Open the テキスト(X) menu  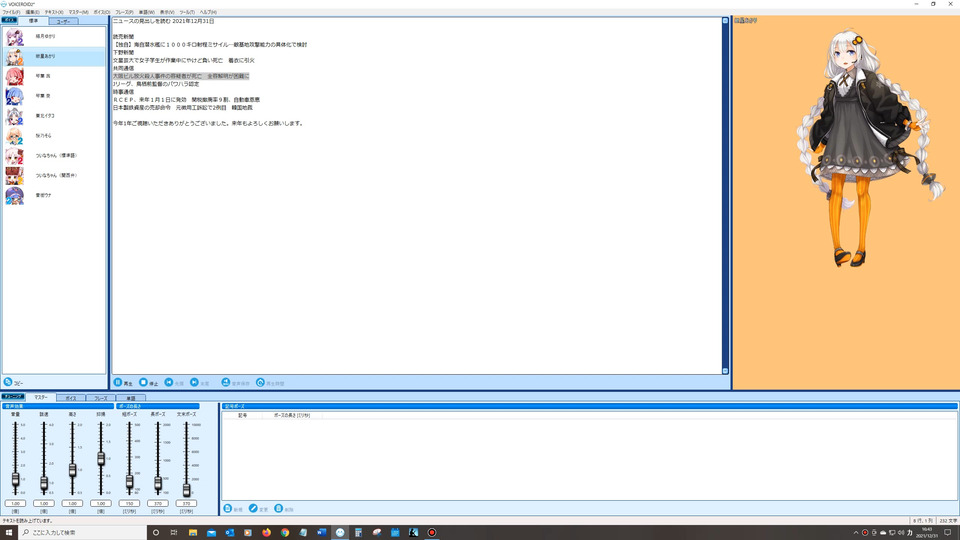(x=54, y=12)
